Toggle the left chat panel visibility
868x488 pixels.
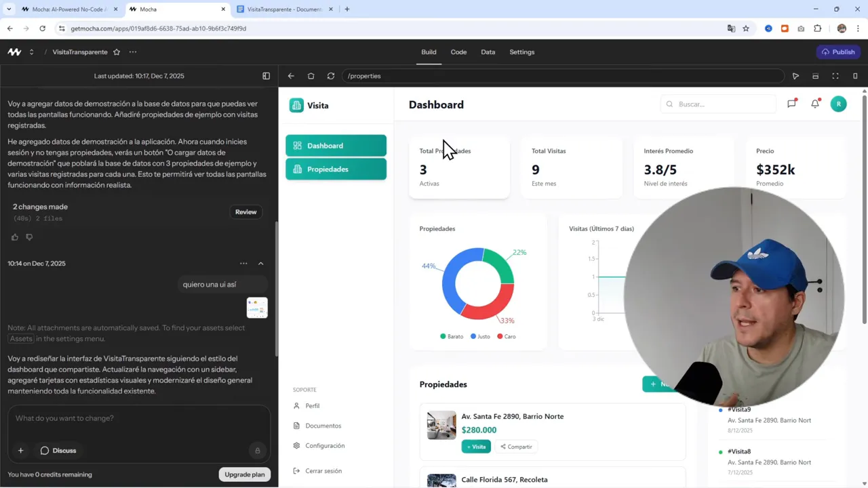(266, 76)
